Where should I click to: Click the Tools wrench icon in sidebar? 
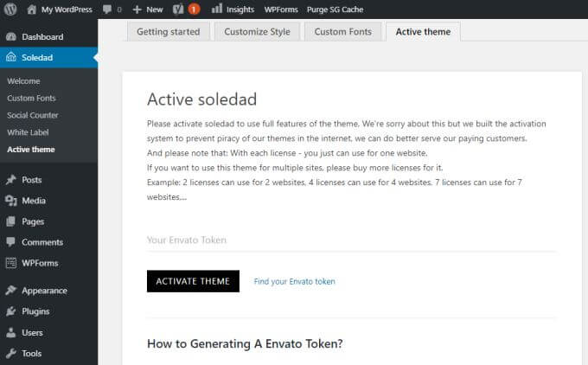coord(10,353)
